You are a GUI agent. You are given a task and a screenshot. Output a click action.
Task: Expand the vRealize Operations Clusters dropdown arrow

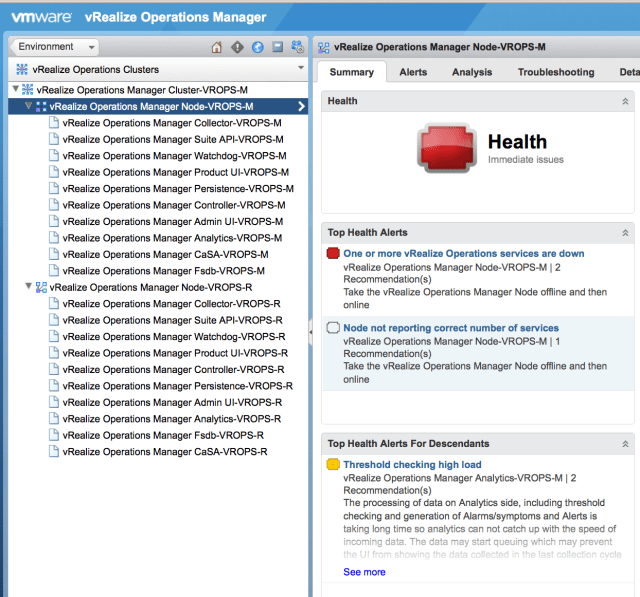pos(300,69)
